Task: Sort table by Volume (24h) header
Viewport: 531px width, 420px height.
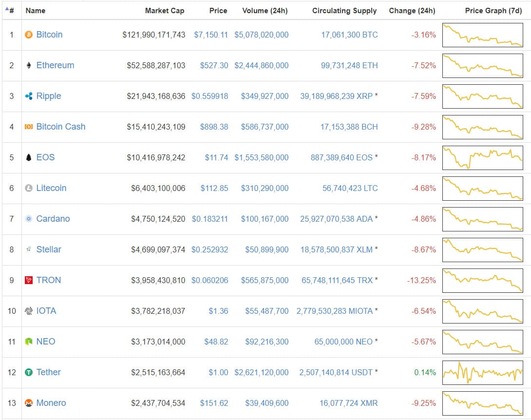Action: pyautogui.click(x=265, y=11)
